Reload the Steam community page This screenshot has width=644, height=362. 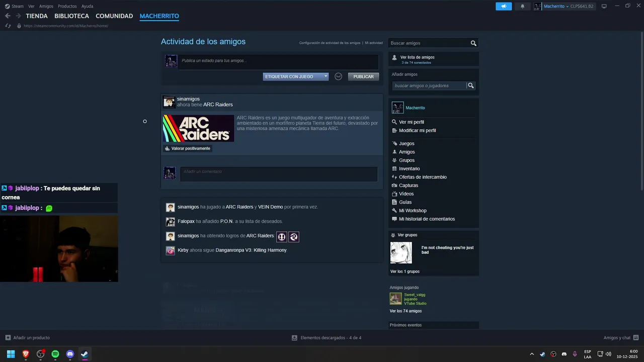coord(8,26)
